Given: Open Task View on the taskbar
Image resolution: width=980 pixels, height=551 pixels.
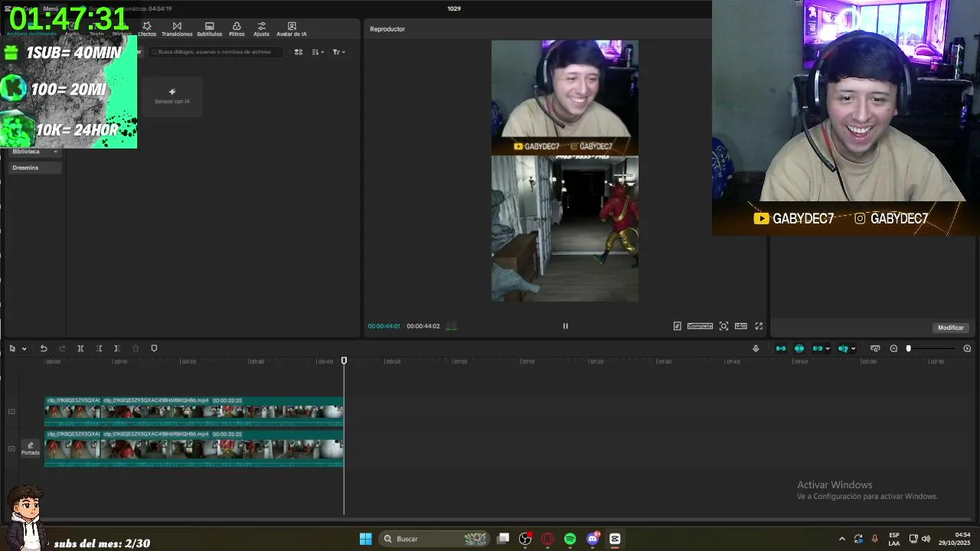Looking at the screenshot, I should coord(503,539).
